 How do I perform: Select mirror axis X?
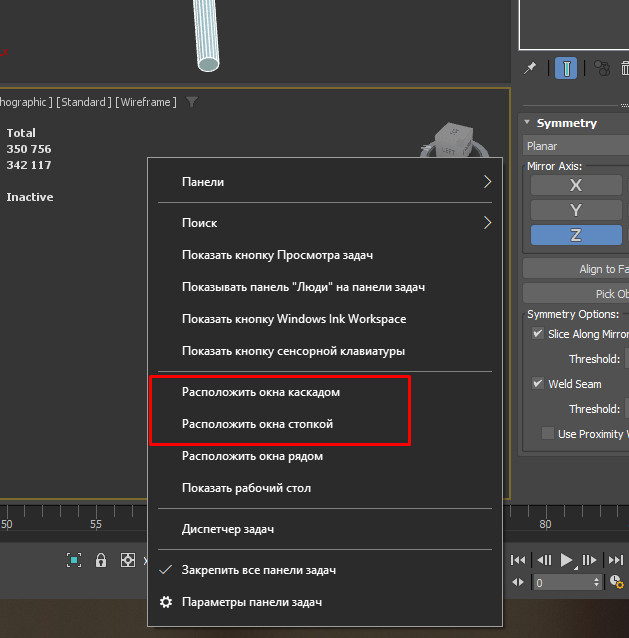tap(576, 186)
